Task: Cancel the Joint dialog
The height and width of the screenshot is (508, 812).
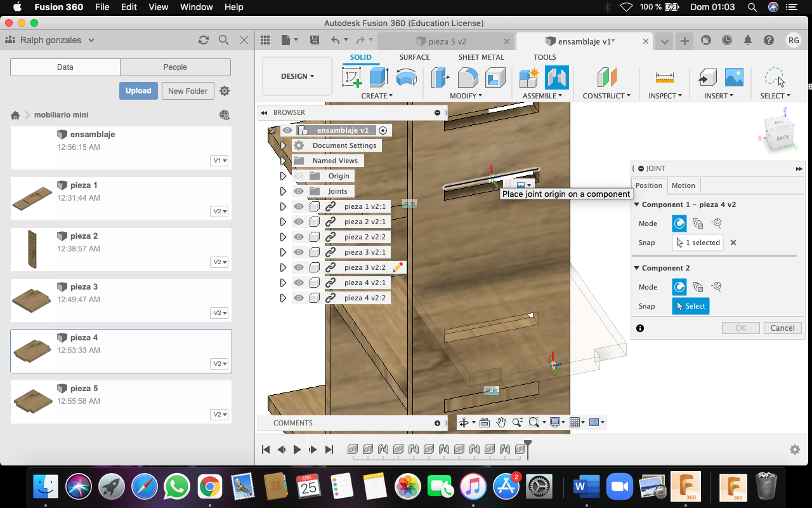Action: point(782,328)
